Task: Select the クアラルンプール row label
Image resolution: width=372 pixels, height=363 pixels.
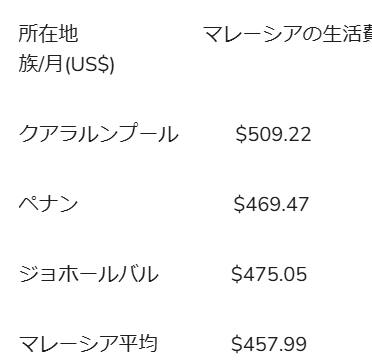Action: (98, 134)
